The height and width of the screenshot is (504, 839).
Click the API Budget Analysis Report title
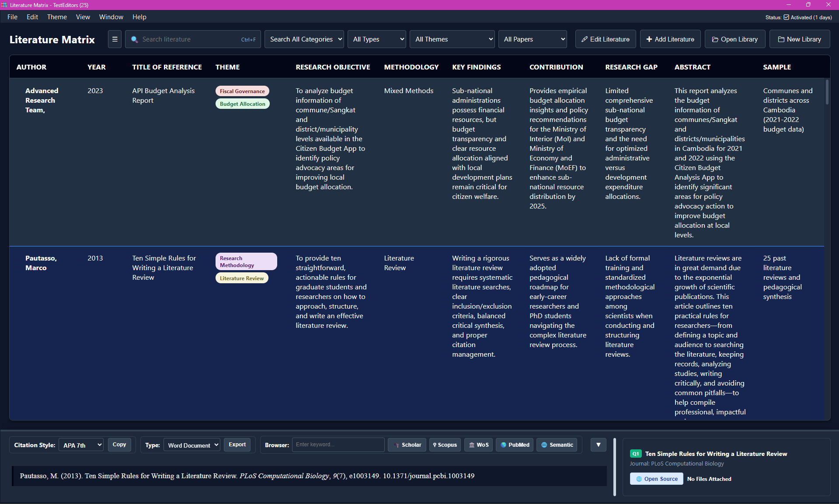click(164, 95)
